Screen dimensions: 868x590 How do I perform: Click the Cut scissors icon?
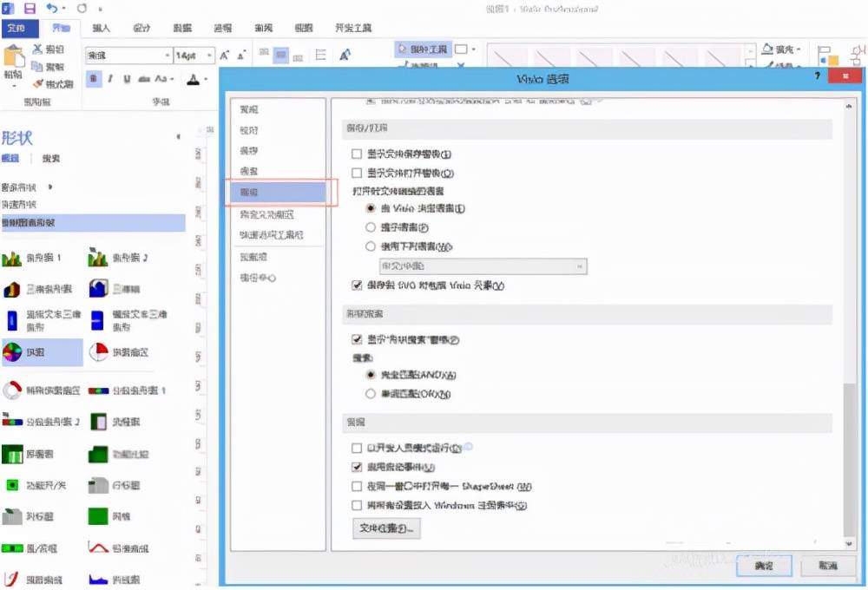(37, 49)
